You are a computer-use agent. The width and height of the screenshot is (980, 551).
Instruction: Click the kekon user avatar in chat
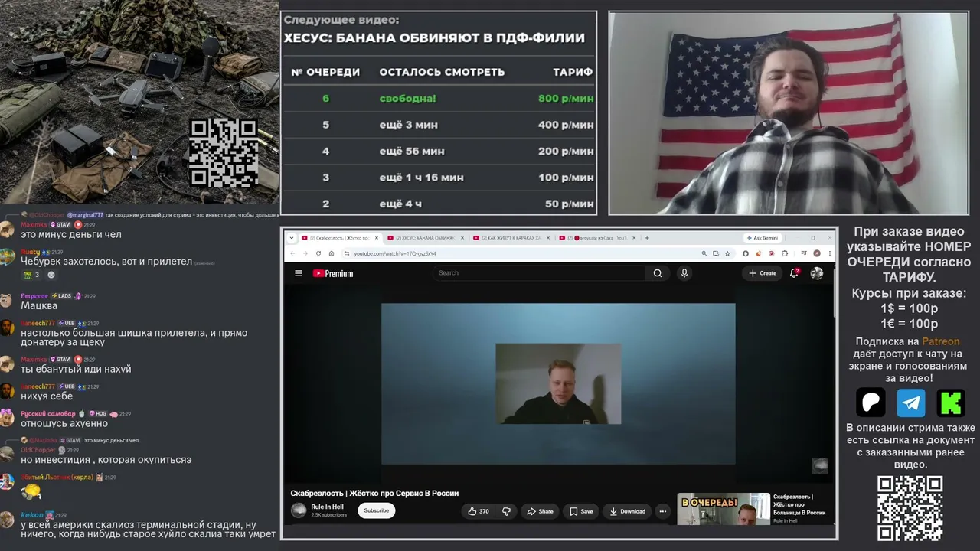[x=7, y=520]
